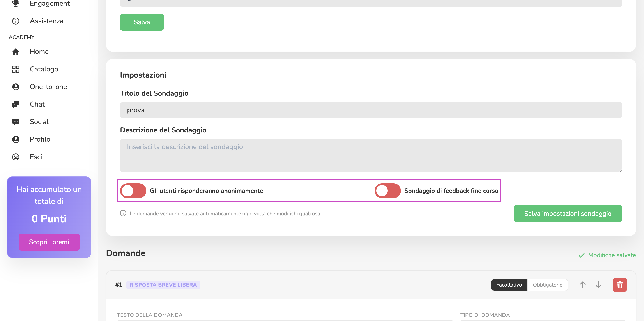Open One-to-one in the sidebar
This screenshot has height=321, width=644.
48,87
